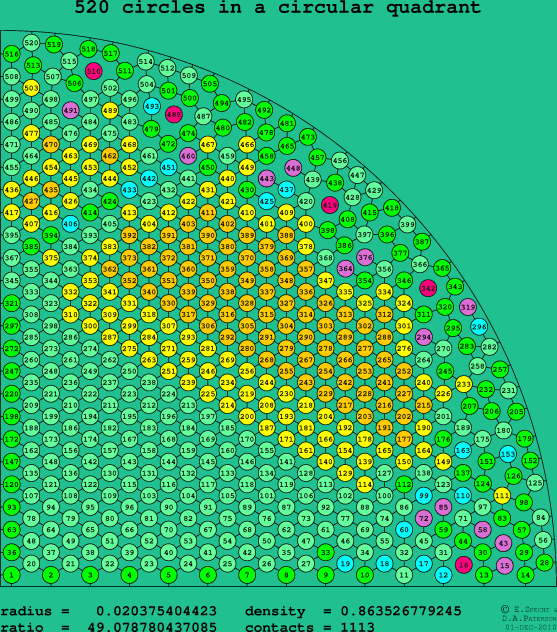Select the yellow circle labeled 200
Viewport: 557px width, 632px height.
(247, 416)
